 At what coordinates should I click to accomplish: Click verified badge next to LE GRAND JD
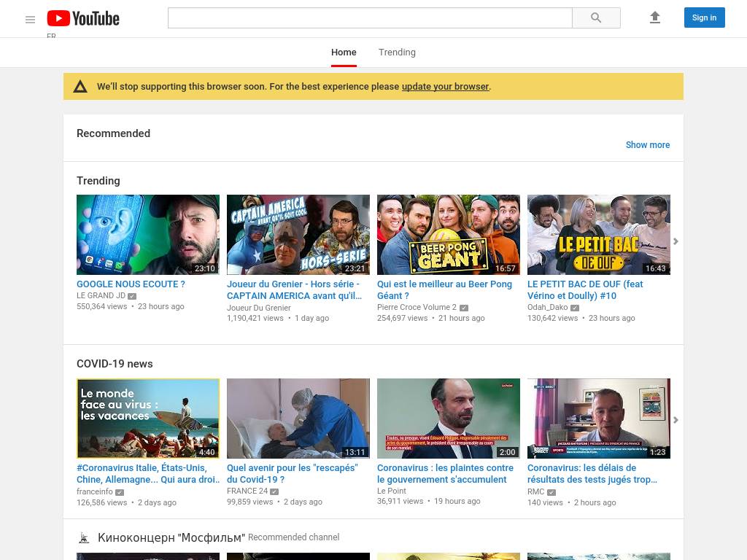pyautogui.click(x=132, y=296)
